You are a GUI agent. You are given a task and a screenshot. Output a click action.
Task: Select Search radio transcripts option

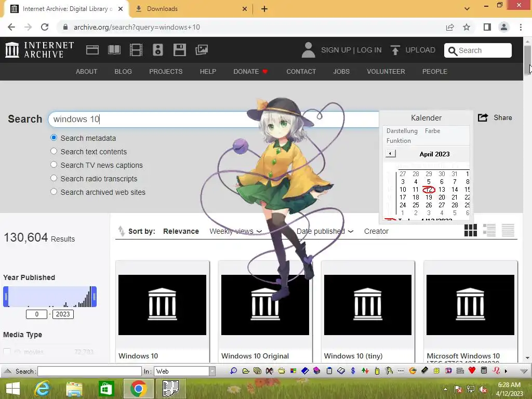[x=54, y=178]
